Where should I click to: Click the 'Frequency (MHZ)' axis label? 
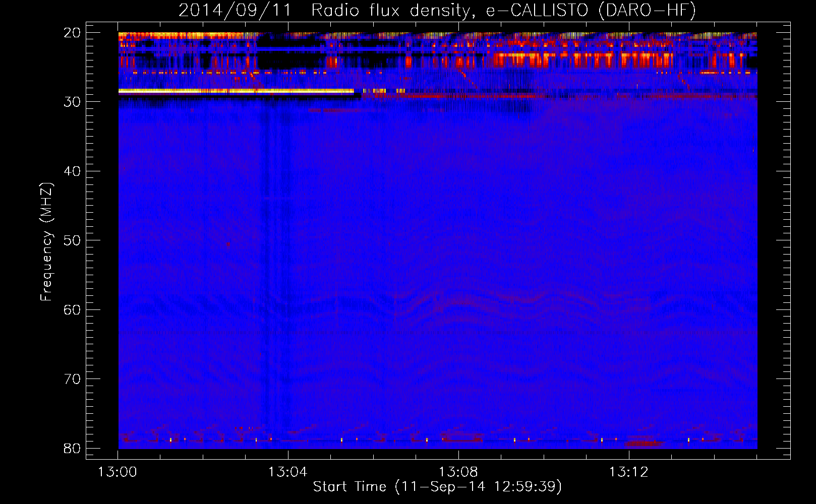click(46, 242)
